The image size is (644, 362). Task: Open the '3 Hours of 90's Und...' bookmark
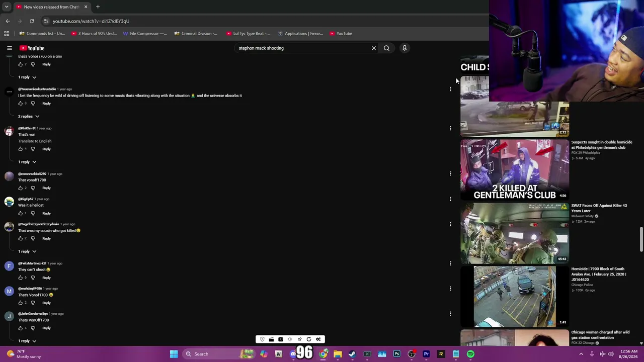pos(94,34)
